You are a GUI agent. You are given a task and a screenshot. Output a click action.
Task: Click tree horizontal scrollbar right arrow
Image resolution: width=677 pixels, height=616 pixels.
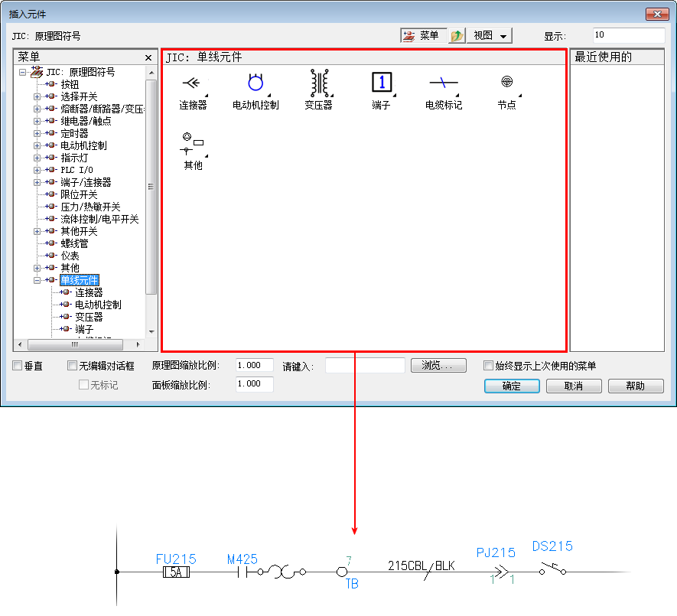tap(138, 344)
